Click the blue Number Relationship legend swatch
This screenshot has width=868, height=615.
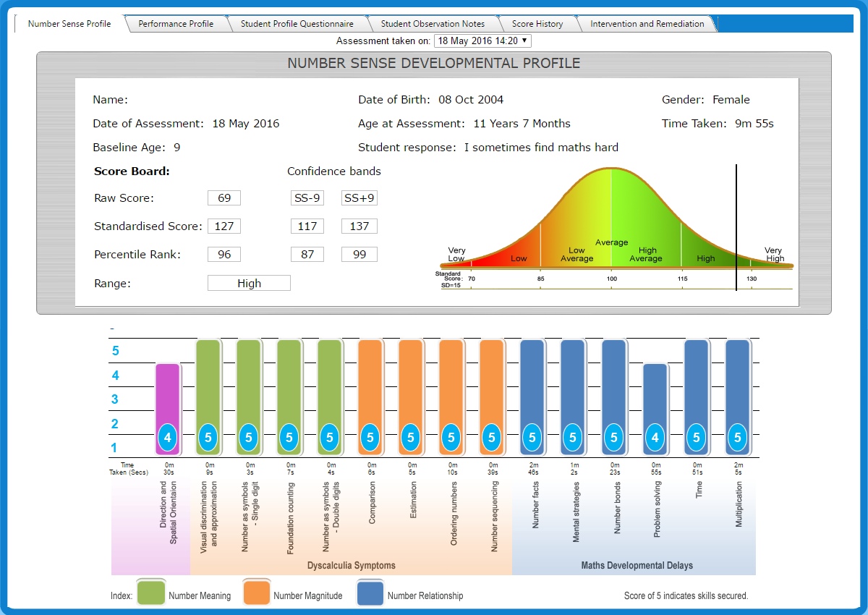(x=370, y=593)
